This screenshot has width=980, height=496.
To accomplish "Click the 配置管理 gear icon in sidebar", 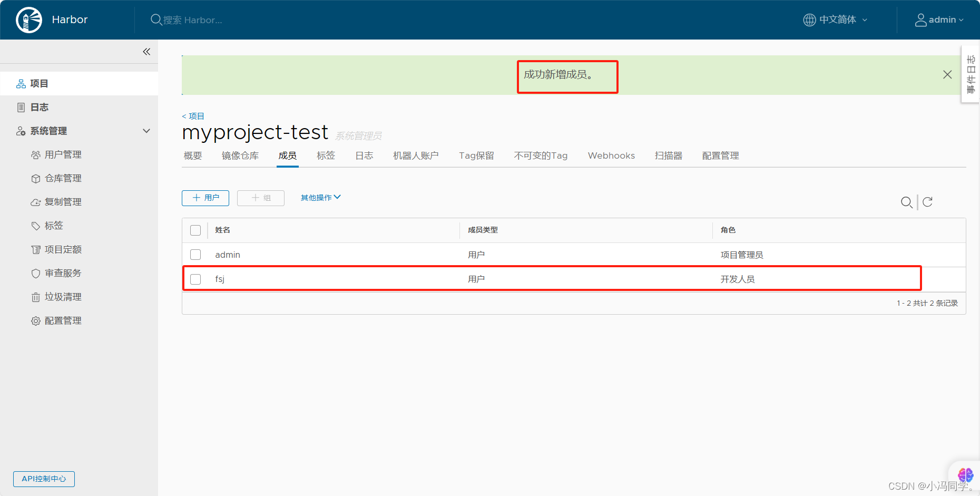I will click(x=36, y=321).
